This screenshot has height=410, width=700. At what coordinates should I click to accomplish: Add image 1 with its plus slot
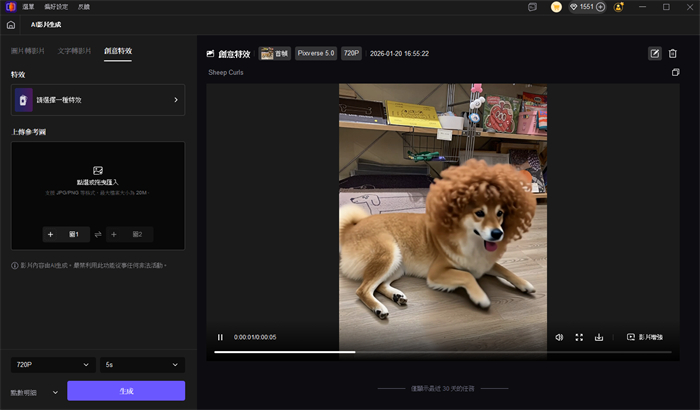click(66, 234)
